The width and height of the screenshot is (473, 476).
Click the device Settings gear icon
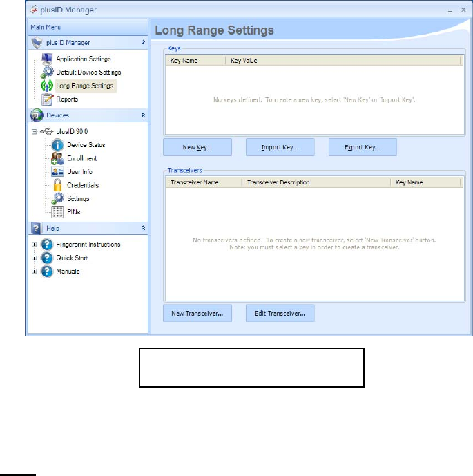pyautogui.click(x=57, y=198)
